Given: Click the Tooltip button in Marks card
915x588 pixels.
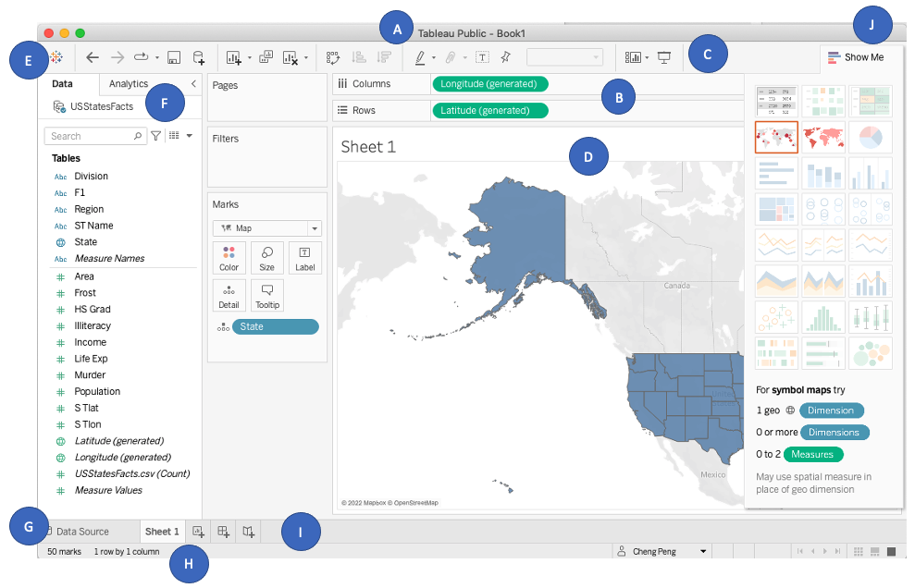Looking at the screenshot, I should click(267, 296).
